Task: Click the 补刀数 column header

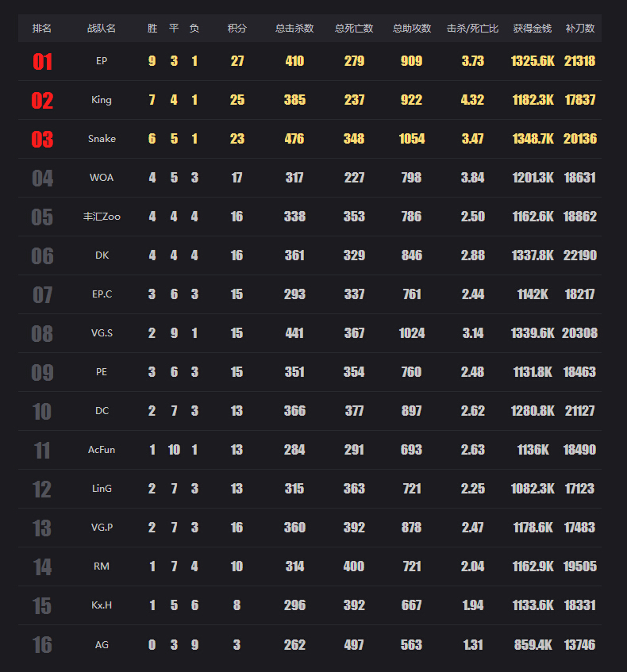Action: (x=580, y=29)
